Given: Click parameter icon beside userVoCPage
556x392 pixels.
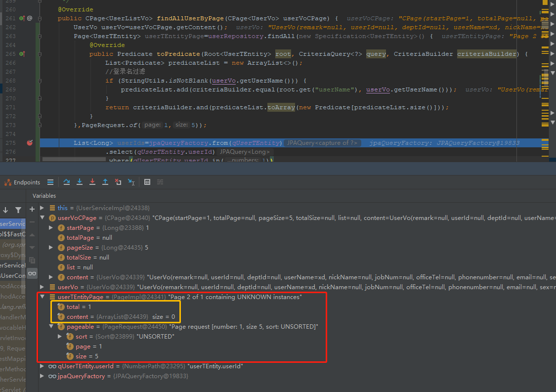Looking at the screenshot, I should [x=52, y=218].
